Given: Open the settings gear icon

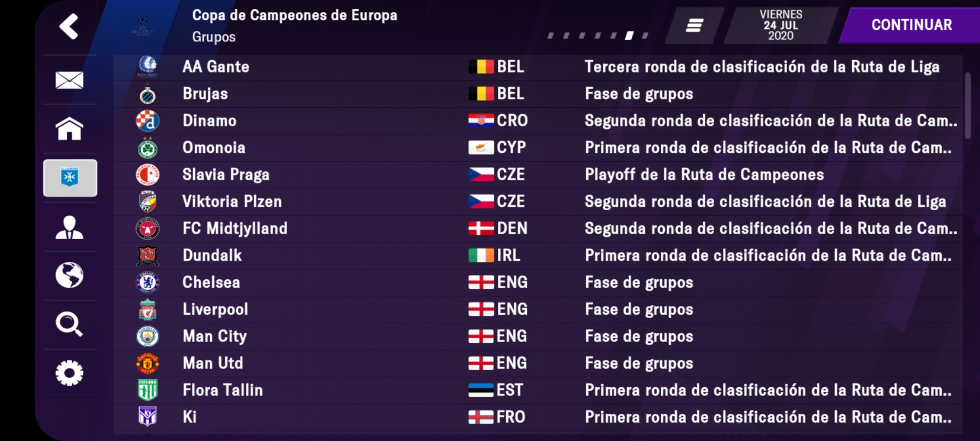Looking at the screenshot, I should tap(69, 373).
